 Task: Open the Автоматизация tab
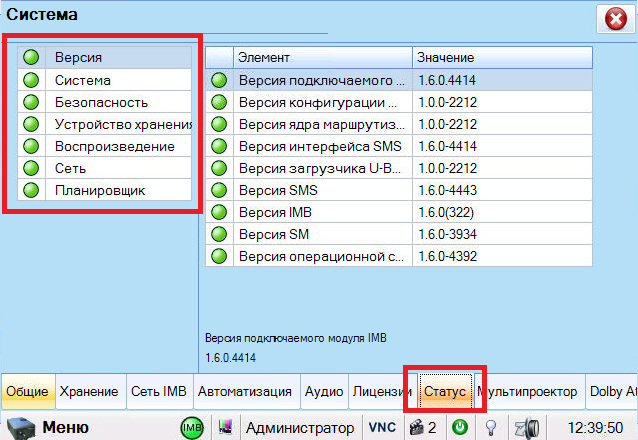244,391
